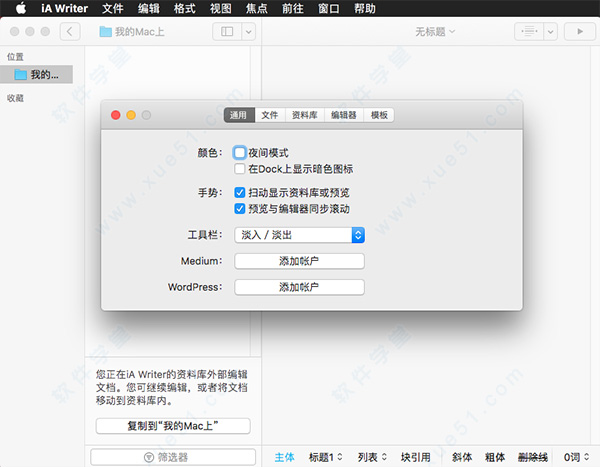Click the preview play button

tap(580, 31)
